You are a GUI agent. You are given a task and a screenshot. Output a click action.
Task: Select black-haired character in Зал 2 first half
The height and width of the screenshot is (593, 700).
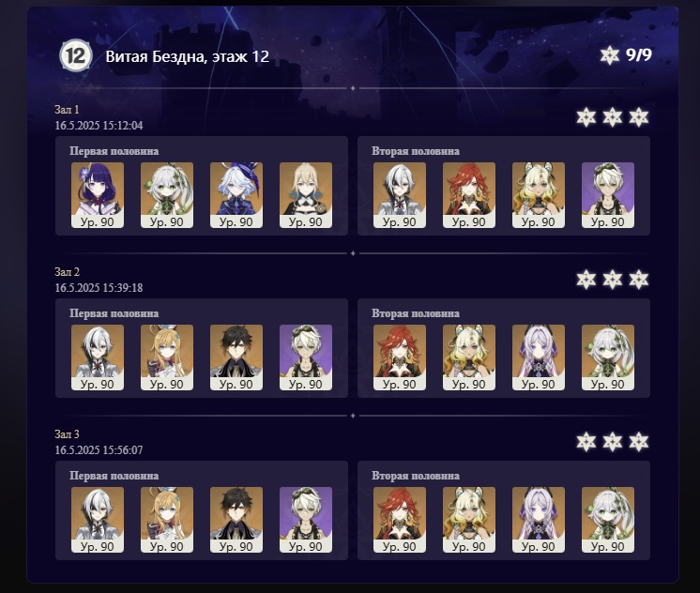click(236, 357)
